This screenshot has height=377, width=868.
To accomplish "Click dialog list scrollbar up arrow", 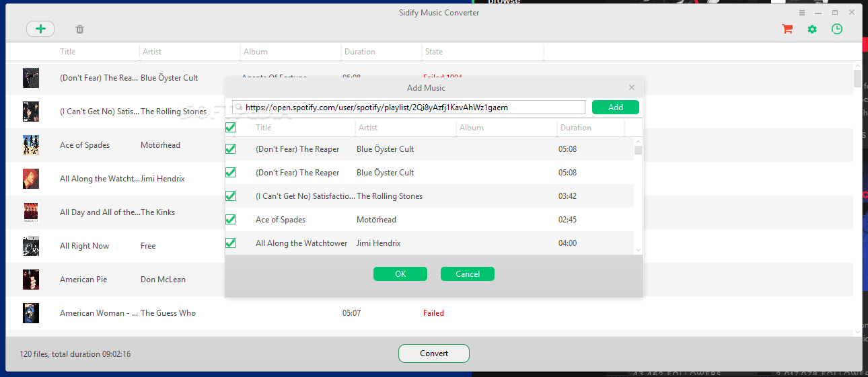I will (638, 141).
